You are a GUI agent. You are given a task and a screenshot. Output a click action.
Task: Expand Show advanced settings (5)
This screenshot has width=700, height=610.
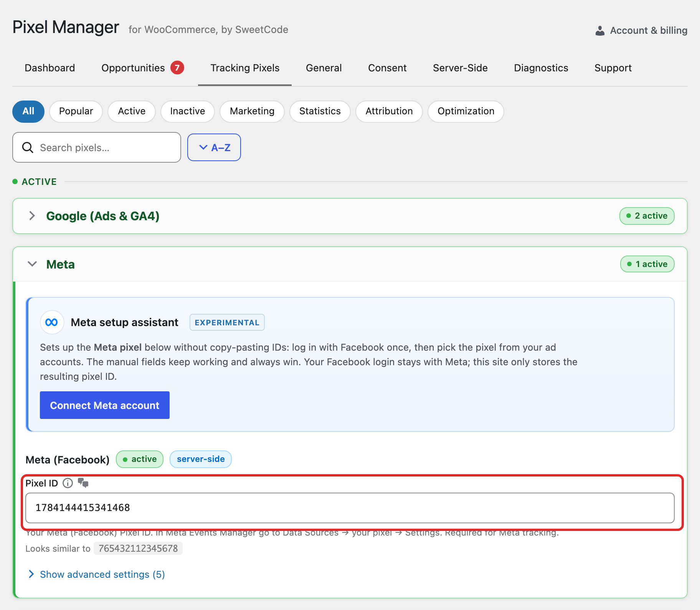coord(97,574)
